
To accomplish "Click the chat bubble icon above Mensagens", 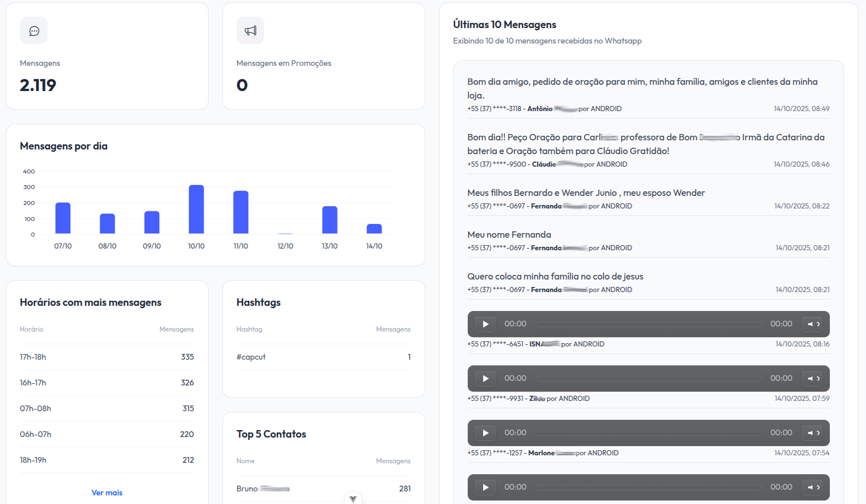I will pyautogui.click(x=34, y=31).
